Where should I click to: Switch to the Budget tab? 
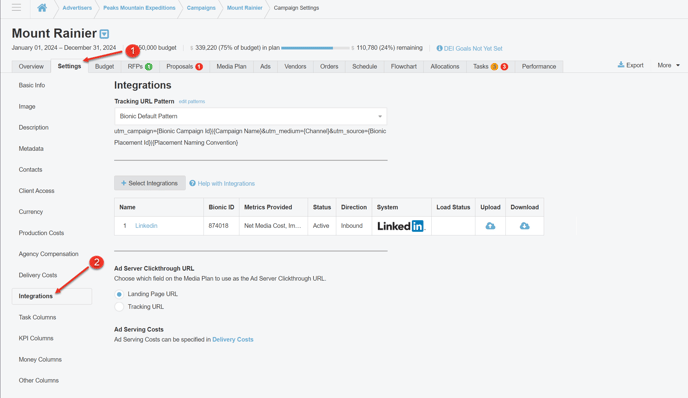point(104,67)
